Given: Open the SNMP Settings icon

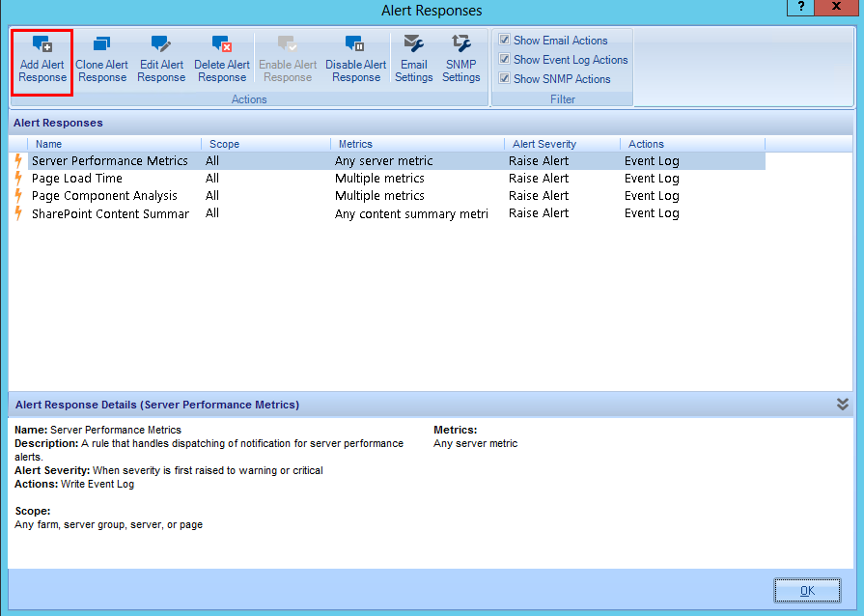Looking at the screenshot, I should [x=460, y=56].
